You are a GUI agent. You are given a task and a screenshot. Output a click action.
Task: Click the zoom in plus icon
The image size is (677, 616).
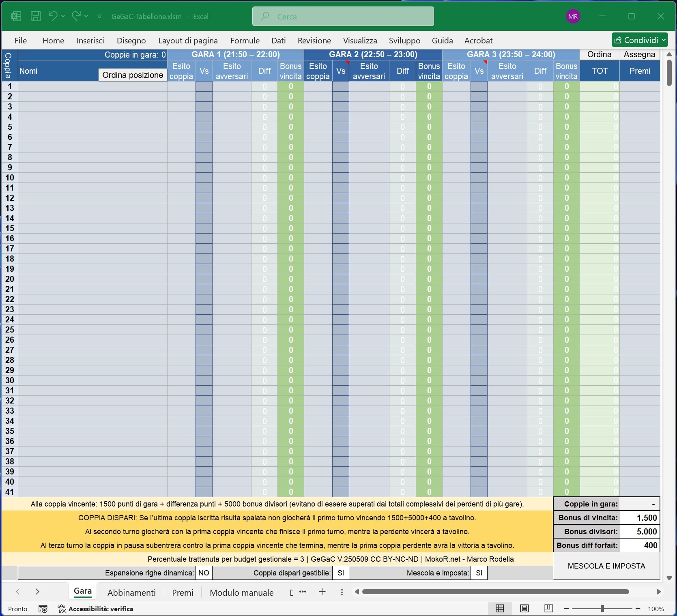click(638, 609)
